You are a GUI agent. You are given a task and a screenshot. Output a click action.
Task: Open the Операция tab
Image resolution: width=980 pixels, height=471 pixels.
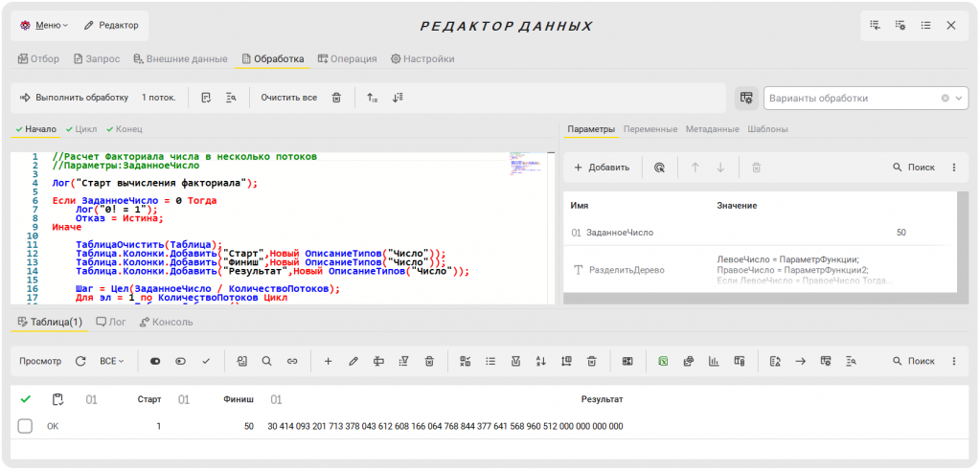[348, 58]
